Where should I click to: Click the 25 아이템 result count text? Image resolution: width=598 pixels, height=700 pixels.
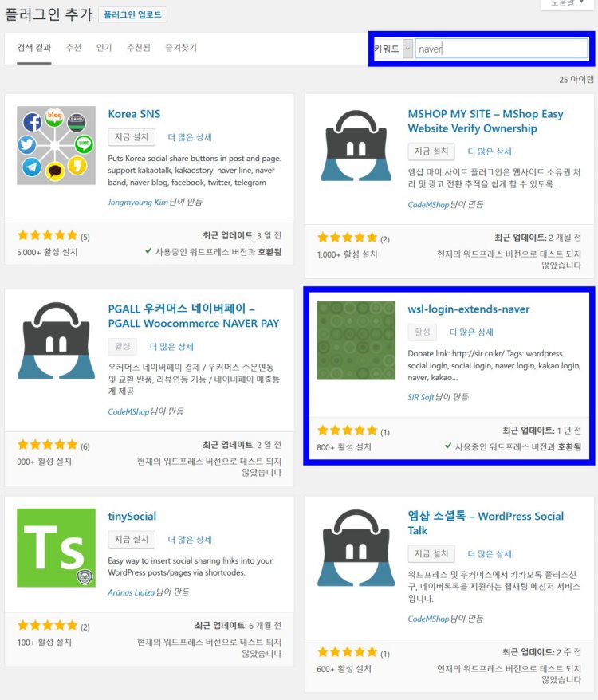pyautogui.click(x=576, y=80)
